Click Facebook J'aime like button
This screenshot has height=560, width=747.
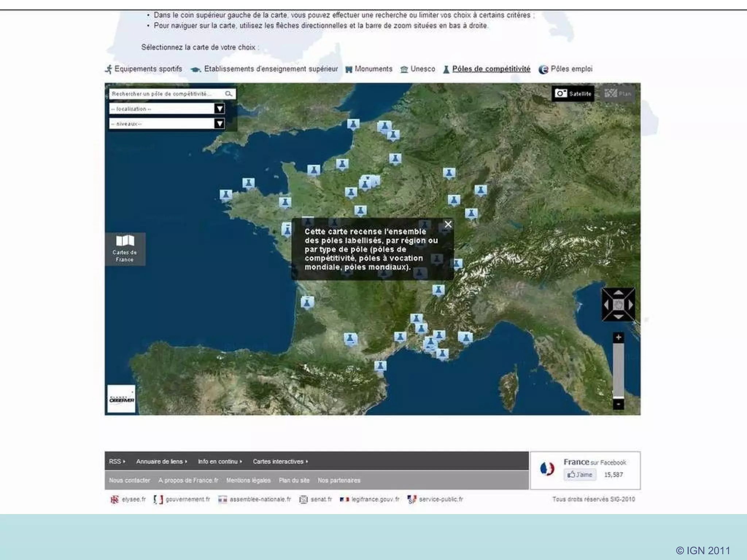pos(580,475)
